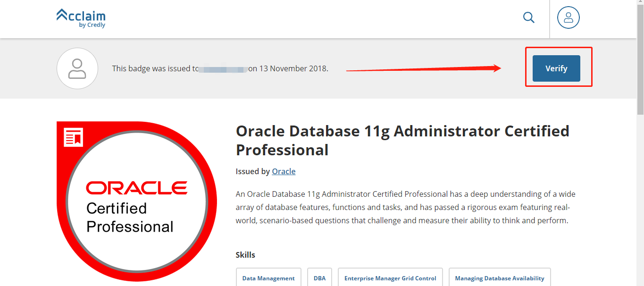The width and height of the screenshot is (644, 286).
Task: Click the certificate ribbon icon on badge corner
Action: coord(73,137)
